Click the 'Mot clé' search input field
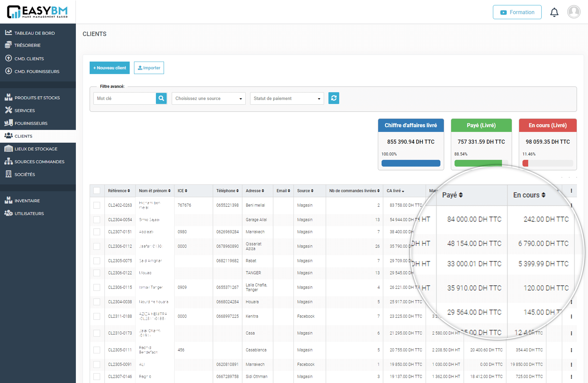The width and height of the screenshot is (588, 383). (x=125, y=98)
